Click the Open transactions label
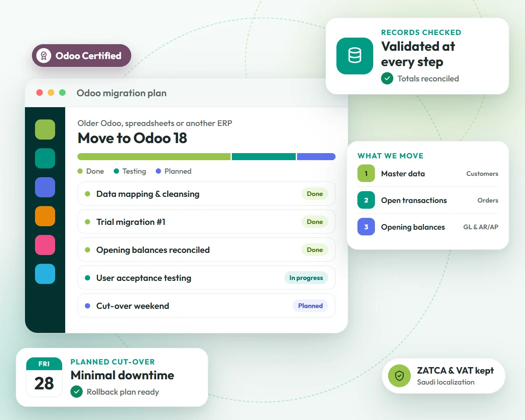 tap(414, 200)
